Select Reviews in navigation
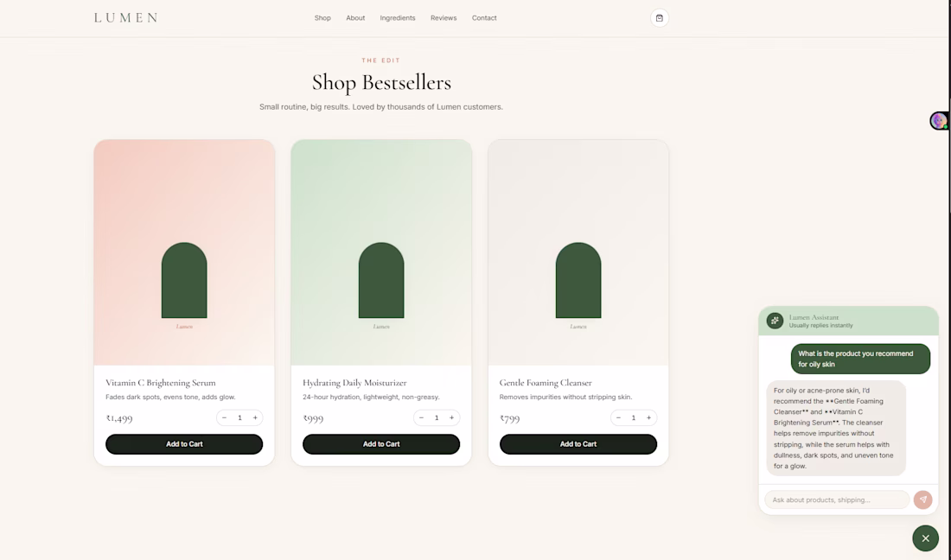 (444, 18)
